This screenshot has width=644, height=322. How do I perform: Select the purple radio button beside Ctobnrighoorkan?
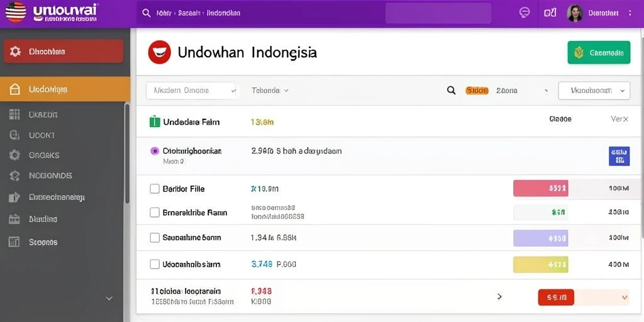155,151
